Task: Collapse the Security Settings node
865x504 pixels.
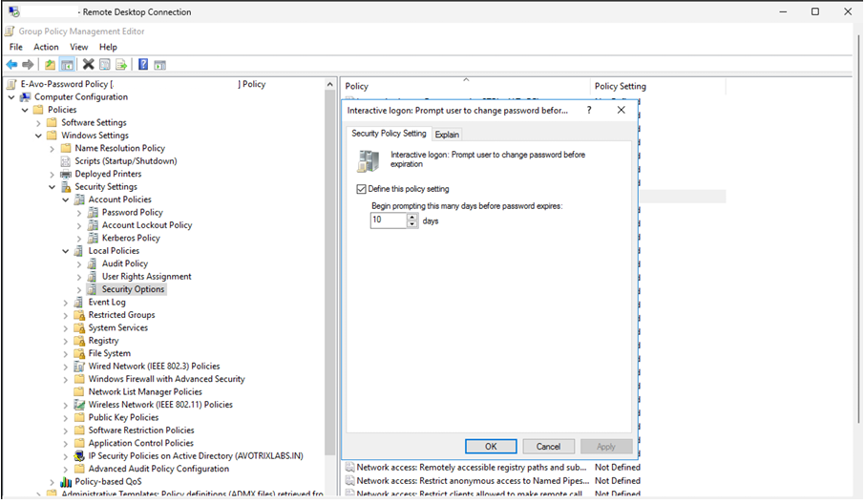Action: 52,187
